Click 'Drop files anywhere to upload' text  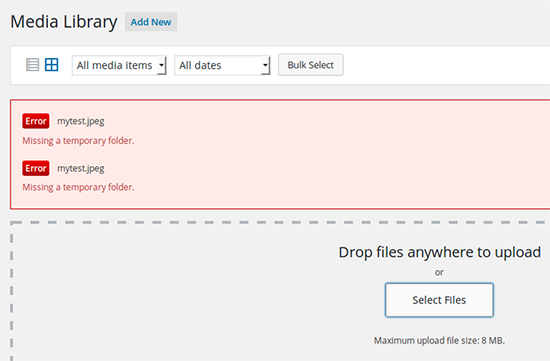coord(440,252)
